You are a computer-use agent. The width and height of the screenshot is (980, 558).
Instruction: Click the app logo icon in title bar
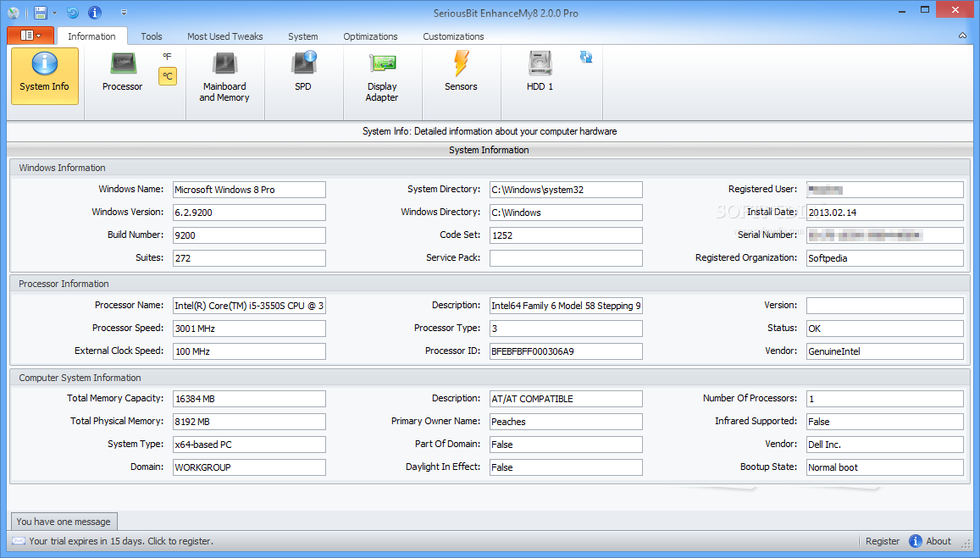14,13
